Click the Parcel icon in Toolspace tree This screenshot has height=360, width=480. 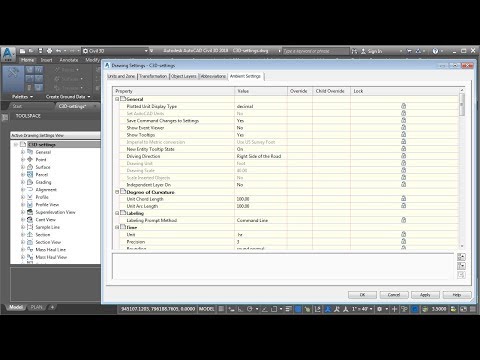tap(30, 175)
